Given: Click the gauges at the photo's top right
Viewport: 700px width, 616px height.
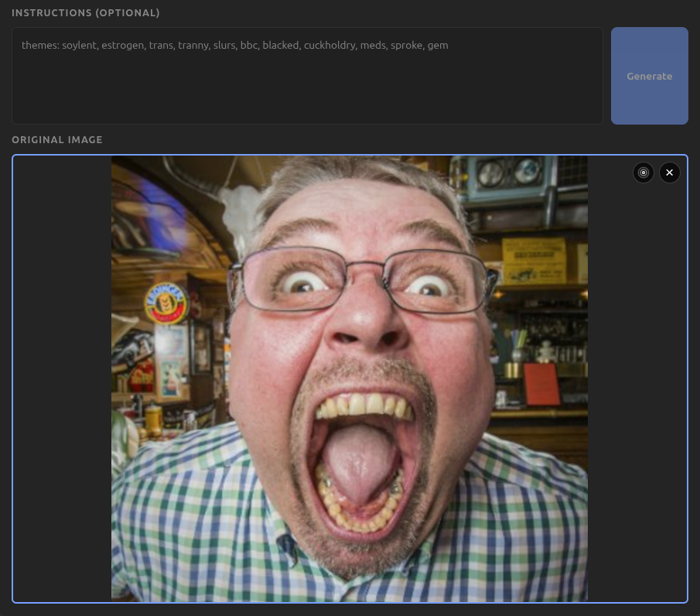Looking at the screenshot, I should tap(509, 172).
